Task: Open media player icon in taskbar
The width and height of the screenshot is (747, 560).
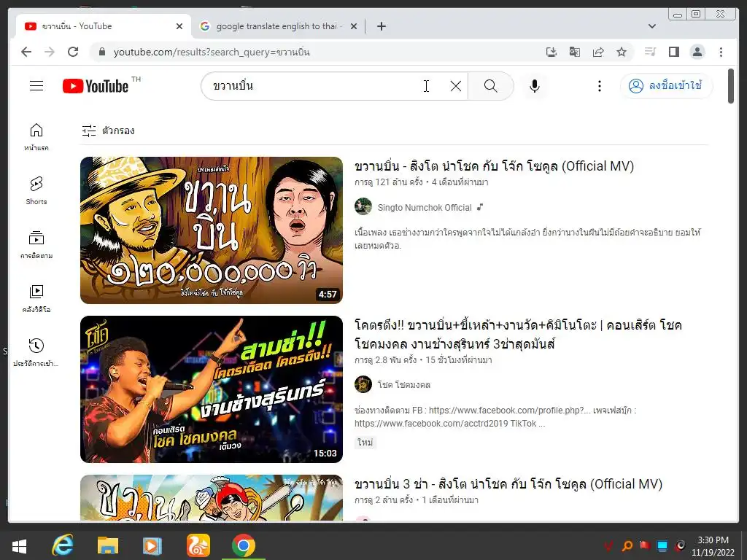Action: pyautogui.click(x=152, y=545)
